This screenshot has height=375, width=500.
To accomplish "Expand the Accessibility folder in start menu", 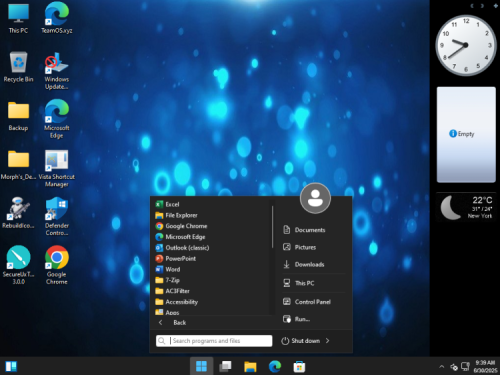I will coord(211,302).
